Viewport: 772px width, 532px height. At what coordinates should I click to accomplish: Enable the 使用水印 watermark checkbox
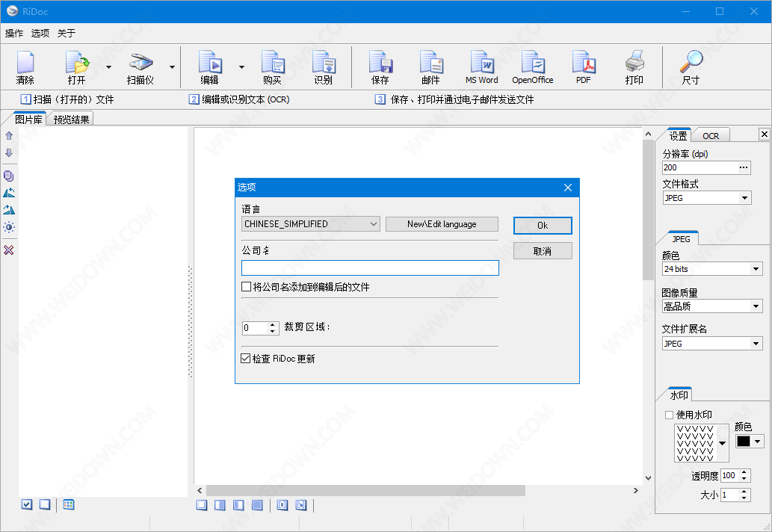pyautogui.click(x=669, y=415)
